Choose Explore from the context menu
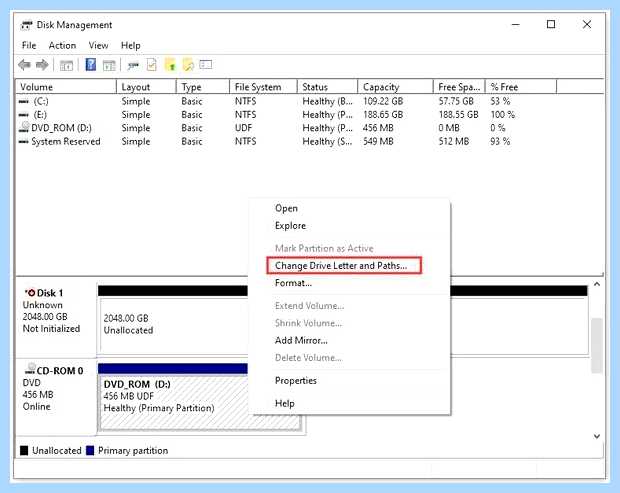This screenshot has width=620, height=493. [x=290, y=226]
